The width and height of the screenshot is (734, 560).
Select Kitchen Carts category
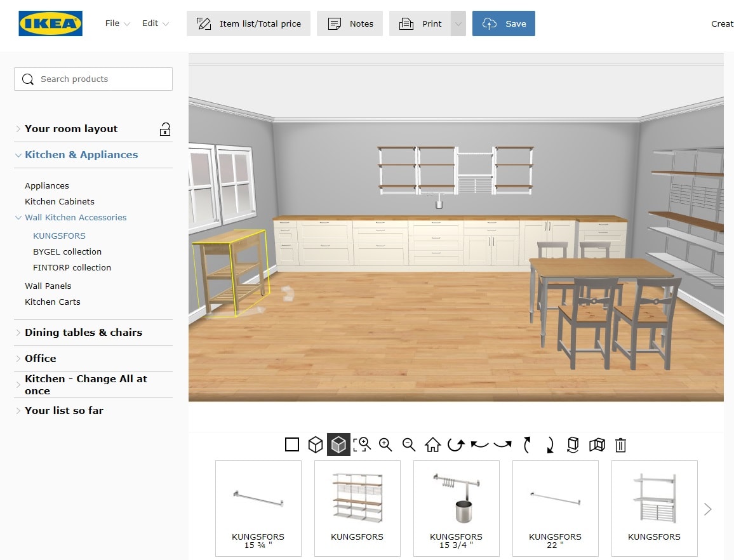point(53,302)
